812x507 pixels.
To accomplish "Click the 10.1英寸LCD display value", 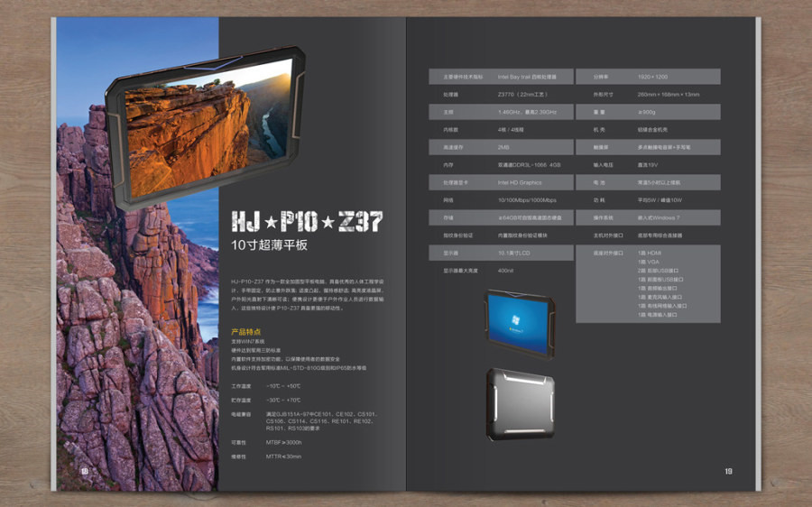I will [x=516, y=253].
